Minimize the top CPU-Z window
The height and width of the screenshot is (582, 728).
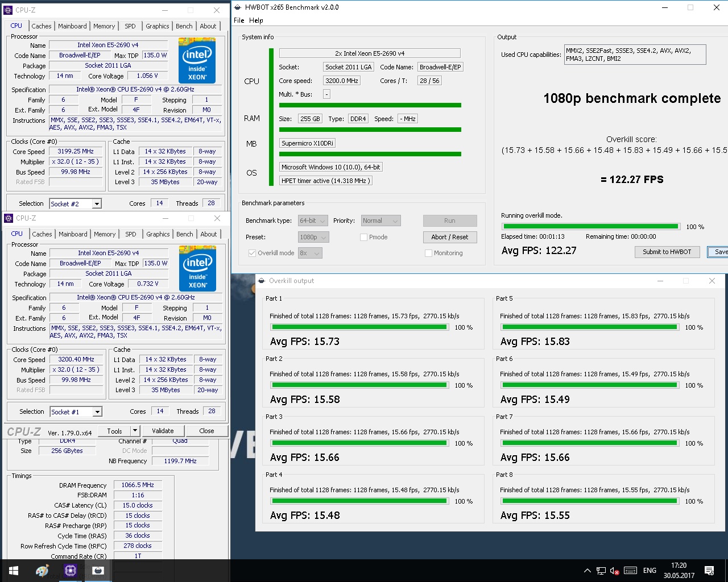(165, 10)
